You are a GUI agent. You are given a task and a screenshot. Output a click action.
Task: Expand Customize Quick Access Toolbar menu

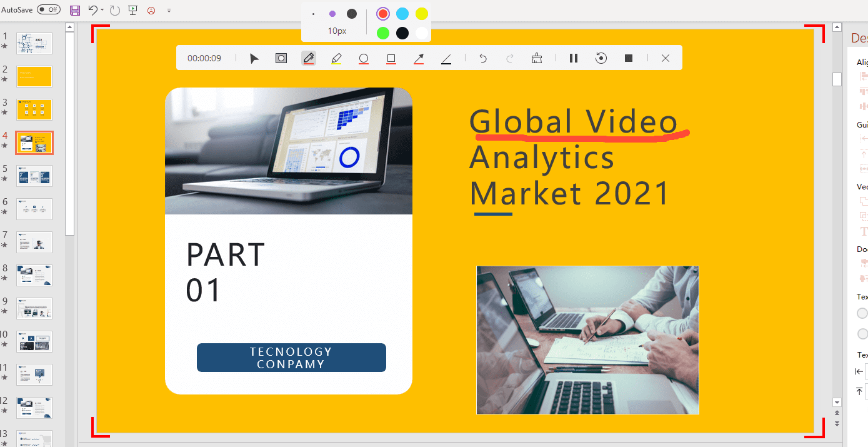click(x=169, y=11)
